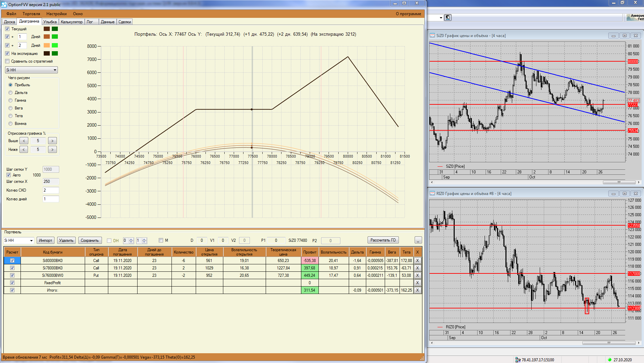644x363 pixels.
Task: Click the 'Рассчитать ГО' button
Action: [x=383, y=240]
